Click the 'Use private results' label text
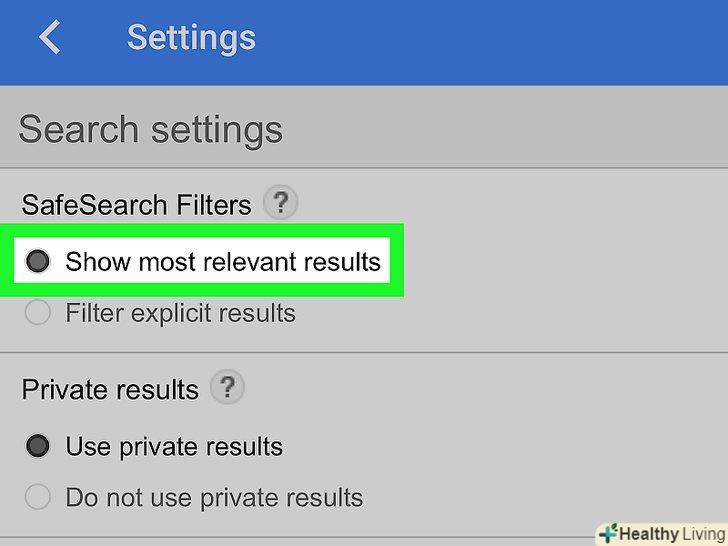728x546 pixels. click(x=174, y=446)
